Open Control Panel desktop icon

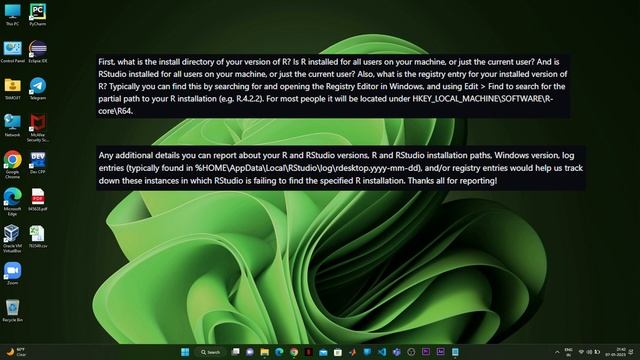point(13,52)
